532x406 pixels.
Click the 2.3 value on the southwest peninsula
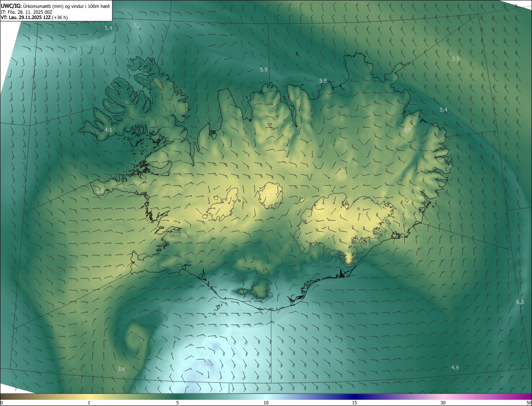[x=121, y=269]
